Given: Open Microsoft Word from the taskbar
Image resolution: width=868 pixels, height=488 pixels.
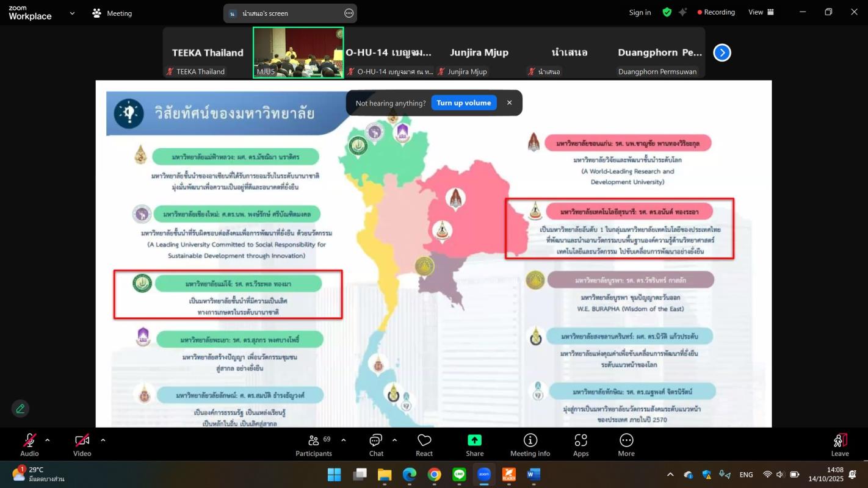Looking at the screenshot, I should (533, 475).
